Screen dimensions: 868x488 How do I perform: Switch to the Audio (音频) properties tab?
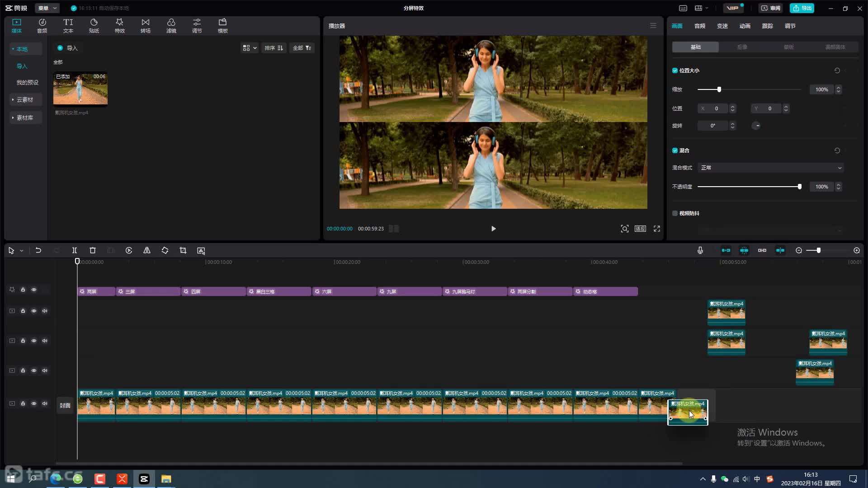point(699,26)
